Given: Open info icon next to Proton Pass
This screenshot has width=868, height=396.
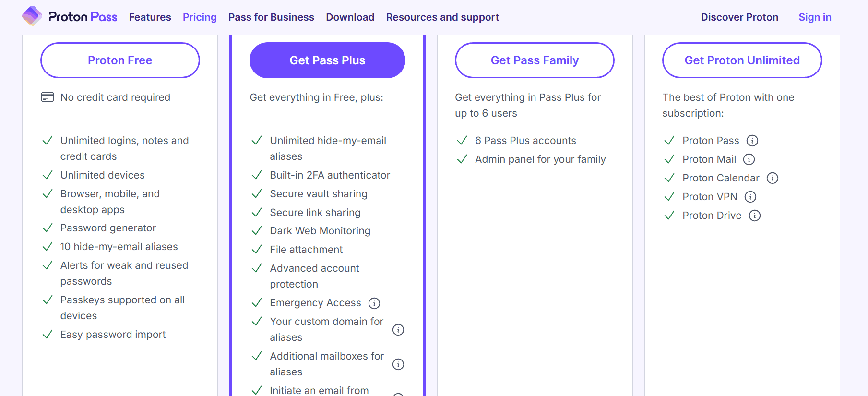Looking at the screenshot, I should [752, 141].
